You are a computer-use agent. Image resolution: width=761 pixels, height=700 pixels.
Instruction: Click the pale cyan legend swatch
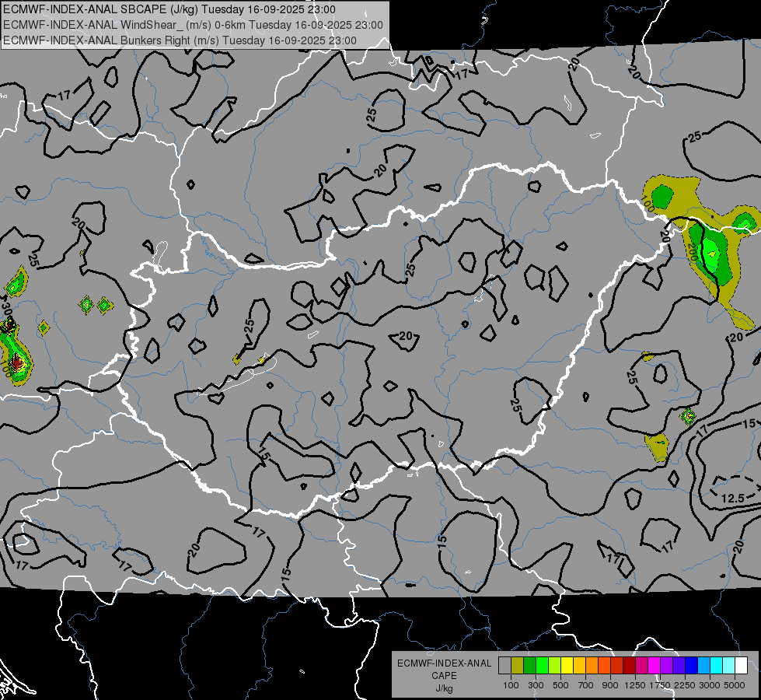click(x=729, y=666)
